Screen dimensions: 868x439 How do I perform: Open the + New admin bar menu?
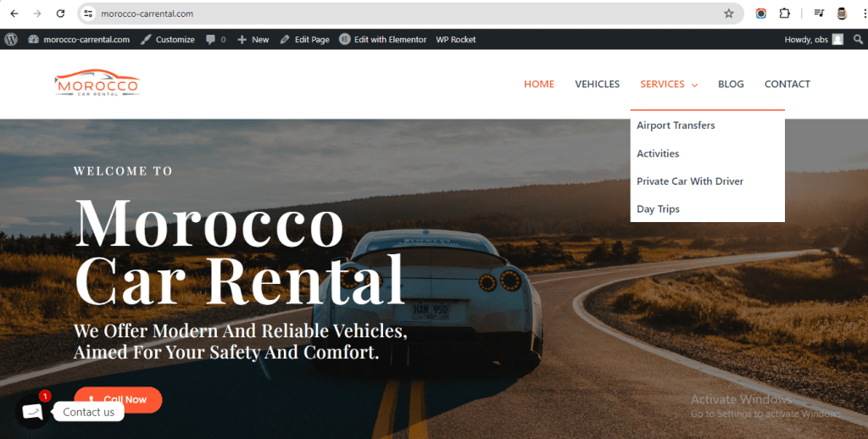click(x=253, y=39)
